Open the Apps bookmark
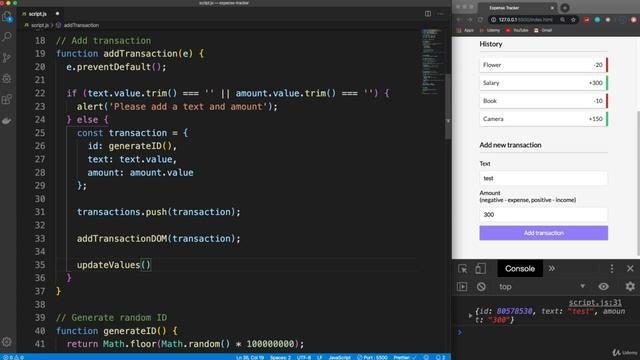Screen dimensions: 640x360 465,30
